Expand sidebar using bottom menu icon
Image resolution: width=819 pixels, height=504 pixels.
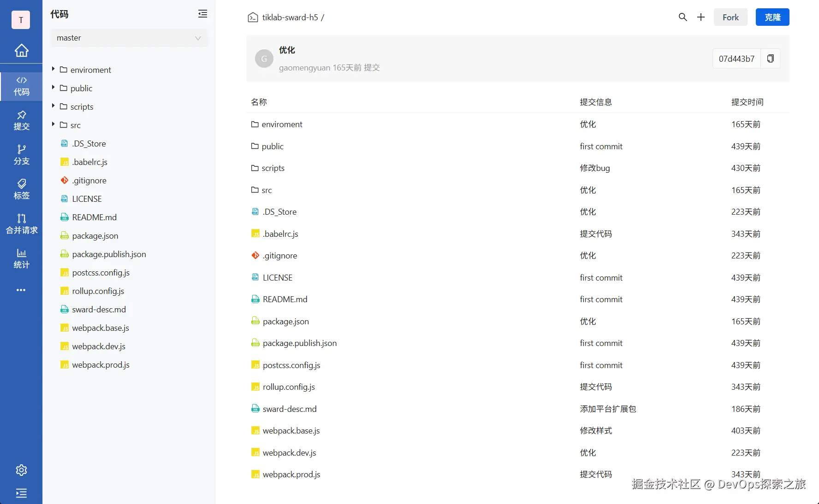21,493
